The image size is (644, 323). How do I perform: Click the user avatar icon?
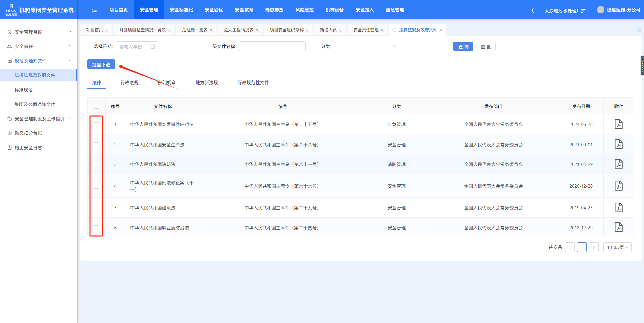click(x=600, y=10)
